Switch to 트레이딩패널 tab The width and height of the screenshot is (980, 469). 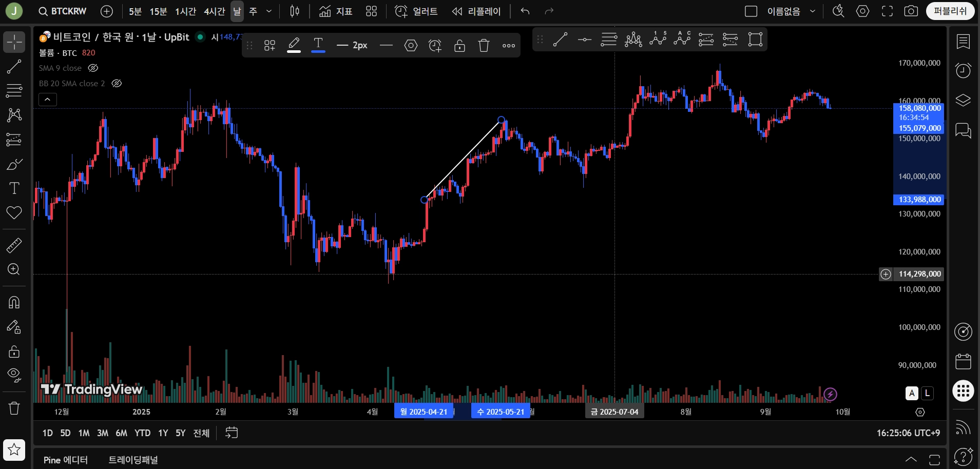click(133, 460)
